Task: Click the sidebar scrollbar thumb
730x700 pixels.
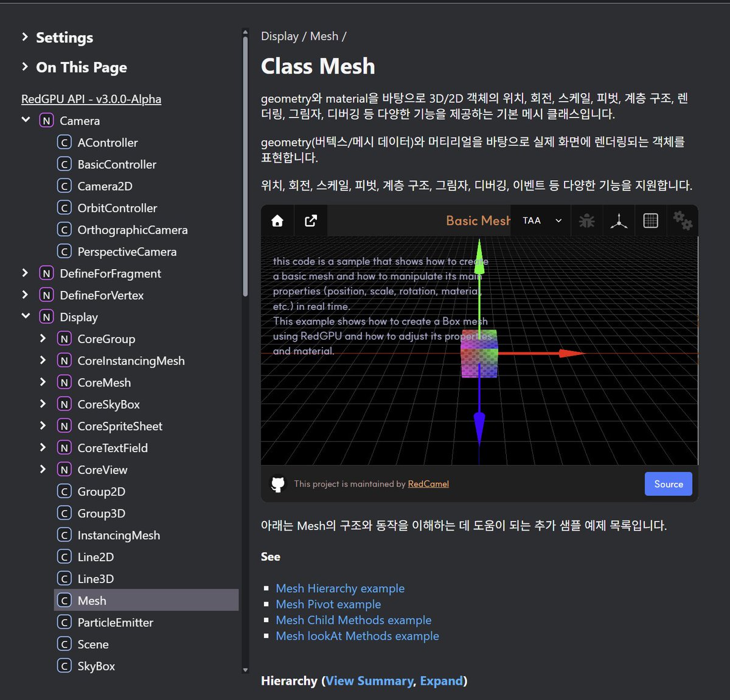Action: click(x=245, y=166)
